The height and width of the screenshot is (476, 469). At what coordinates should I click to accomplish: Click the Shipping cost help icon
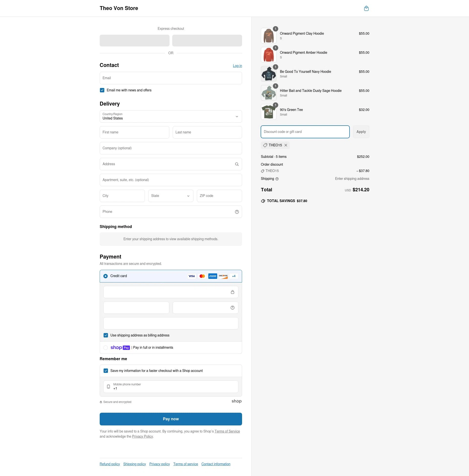click(277, 179)
